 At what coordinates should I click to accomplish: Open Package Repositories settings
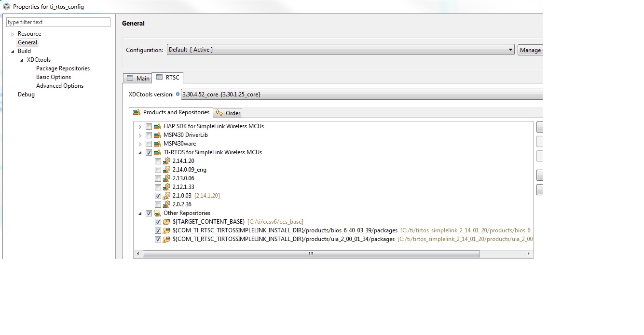point(63,68)
